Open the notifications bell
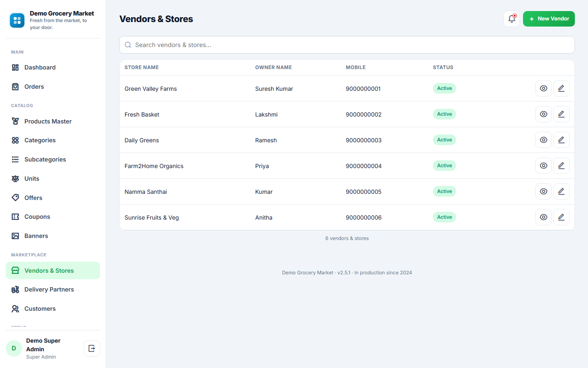 click(x=512, y=19)
